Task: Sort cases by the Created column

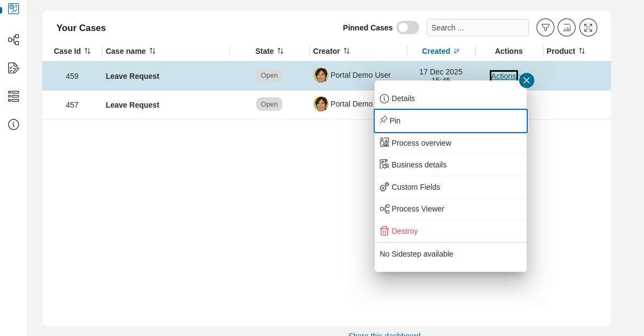Action: (x=440, y=51)
